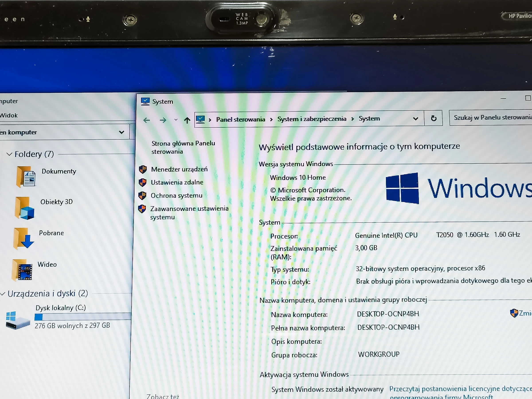Navigate to Panel sterowania in the breadcrumb
This screenshot has width=532, height=399.
[240, 119]
